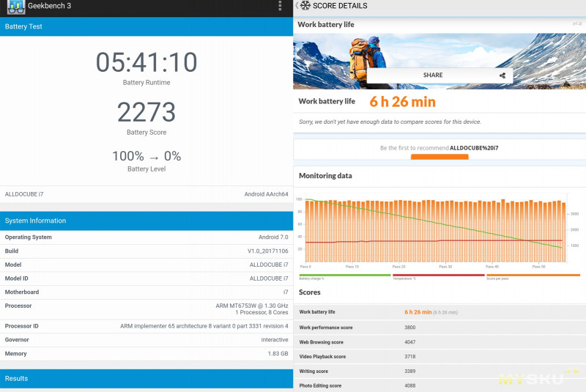This screenshot has width=586, height=392.
Task: Select the ALLDOCUBE i7 device row
Action: (146, 194)
